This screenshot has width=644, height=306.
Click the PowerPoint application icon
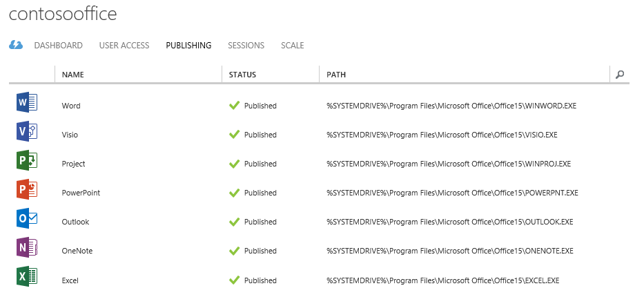click(x=27, y=189)
